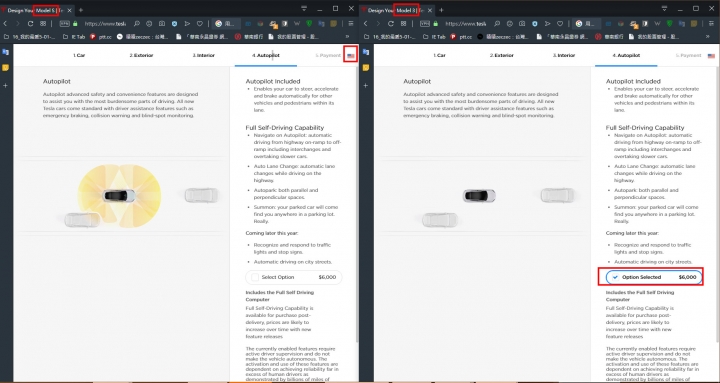
Task: Expand the bookmarks overflow chevron in Model S window
Action: tap(347, 36)
